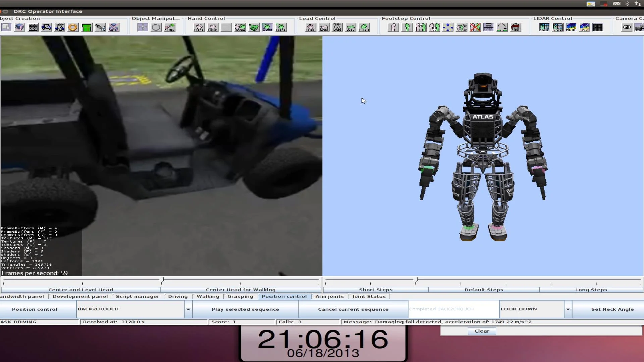
Task: Select Long Steps
Action: pos(591,290)
